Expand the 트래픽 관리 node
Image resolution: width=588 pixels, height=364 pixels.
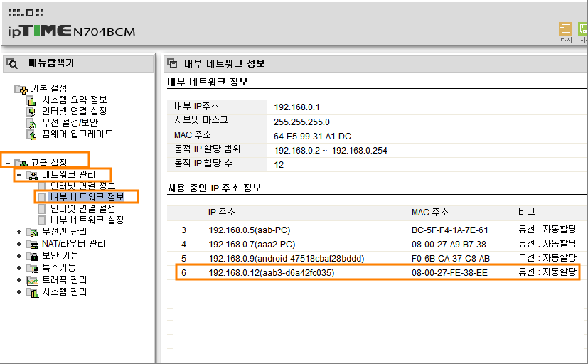click(x=19, y=280)
